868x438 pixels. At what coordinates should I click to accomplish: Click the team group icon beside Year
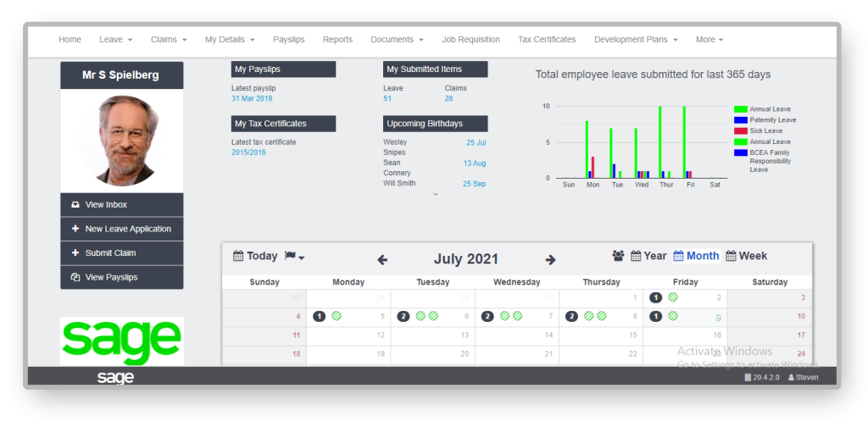click(x=618, y=256)
